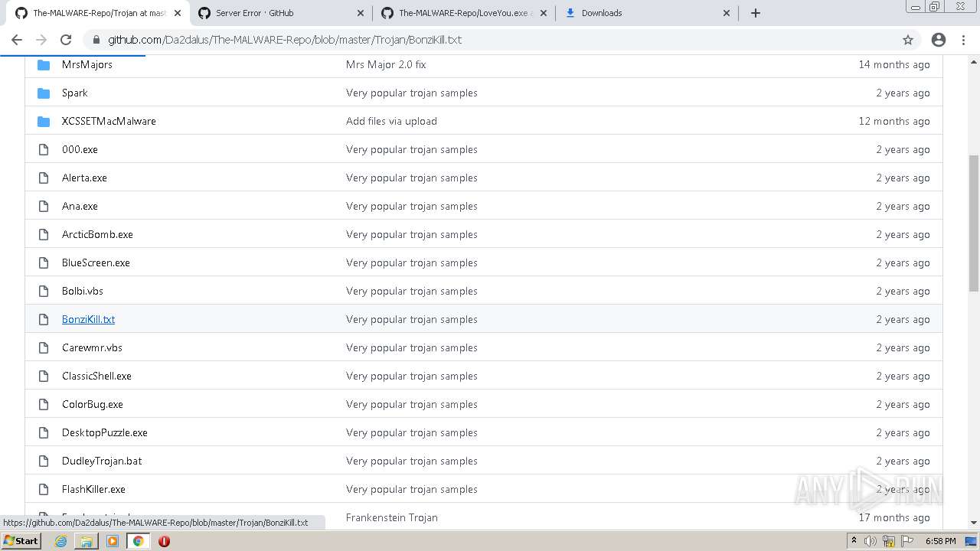The width and height of the screenshot is (980, 551).
Task: Click the file icon beside BonziKill.txt
Action: tap(44, 319)
